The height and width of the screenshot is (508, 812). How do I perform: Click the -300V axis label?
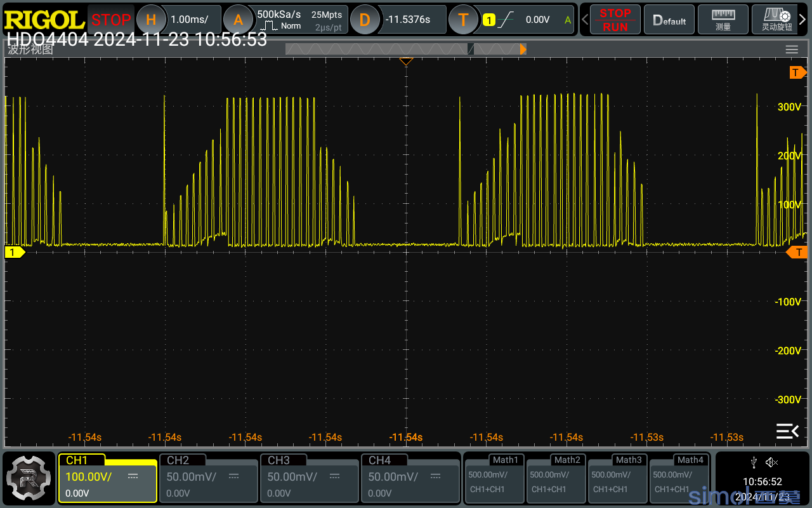789,399
